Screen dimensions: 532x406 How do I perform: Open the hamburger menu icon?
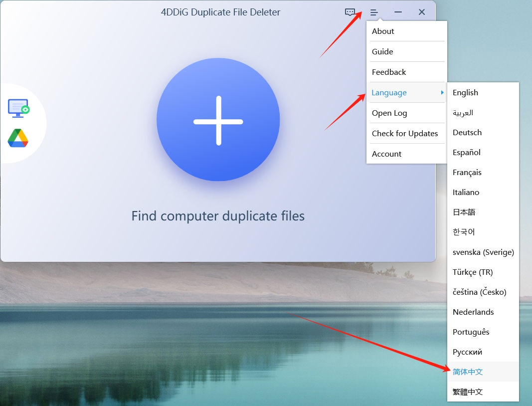[374, 12]
